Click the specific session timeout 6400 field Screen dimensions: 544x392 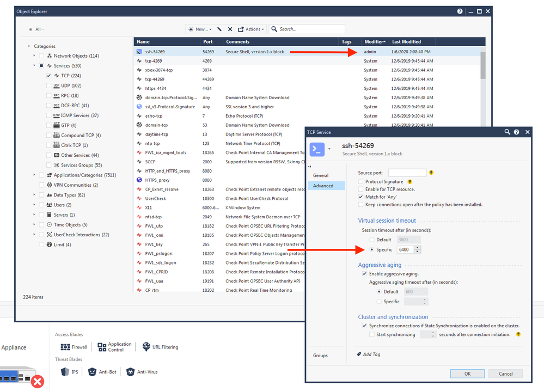click(406, 249)
